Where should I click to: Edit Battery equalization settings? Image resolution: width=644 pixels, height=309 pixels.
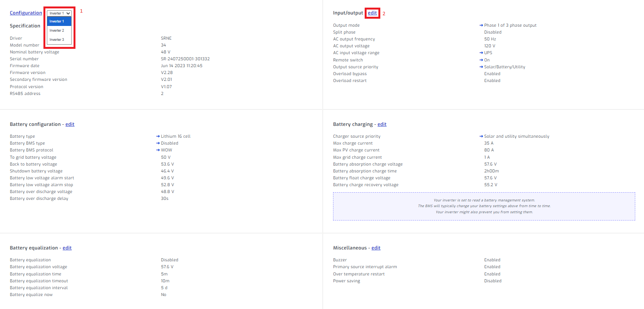tap(67, 248)
